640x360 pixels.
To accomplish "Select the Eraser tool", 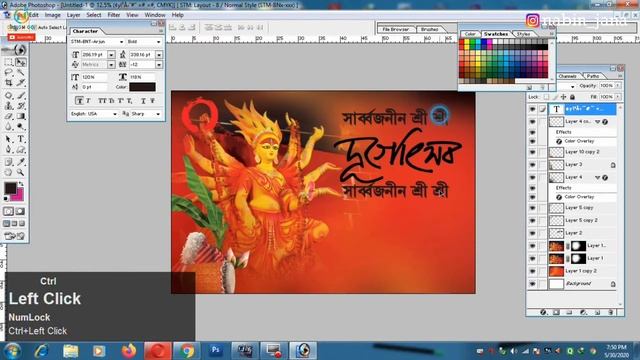I will (x=9, y=116).
